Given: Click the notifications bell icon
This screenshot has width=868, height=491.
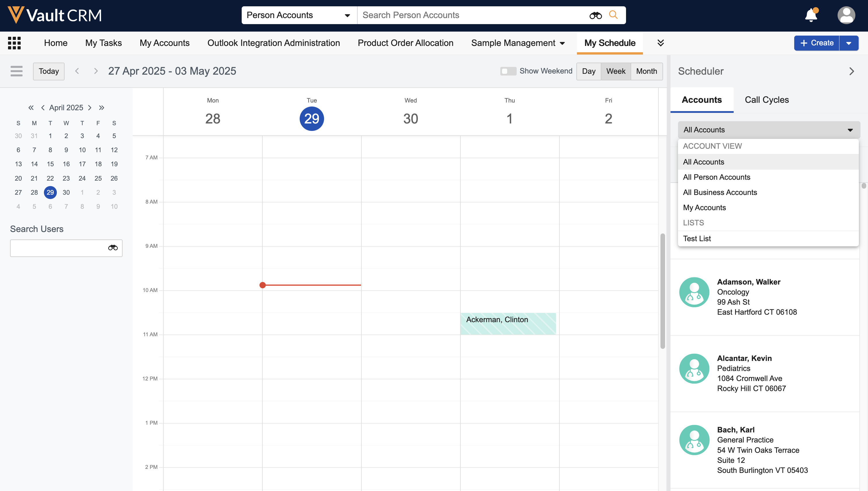Looking at the screenshot, I should click(x=811, y=15).
